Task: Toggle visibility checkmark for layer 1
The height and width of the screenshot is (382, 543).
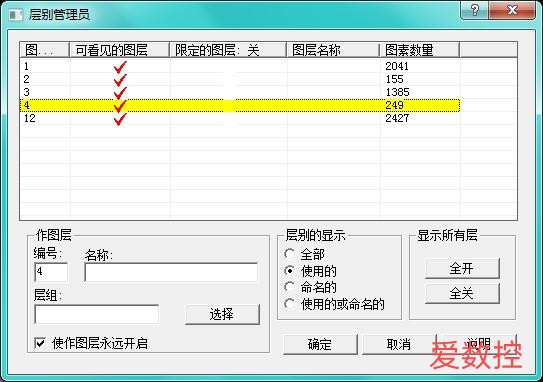Action: [x=120, y=66]
